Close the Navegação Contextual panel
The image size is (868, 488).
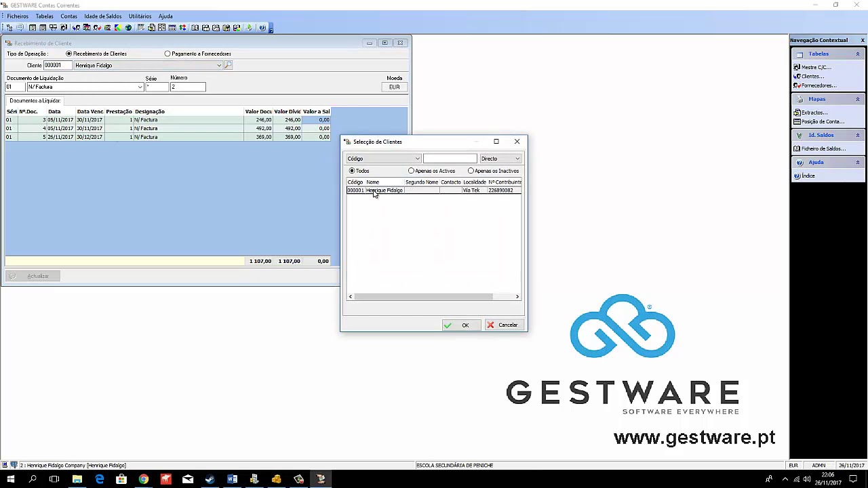click(862, 40)
